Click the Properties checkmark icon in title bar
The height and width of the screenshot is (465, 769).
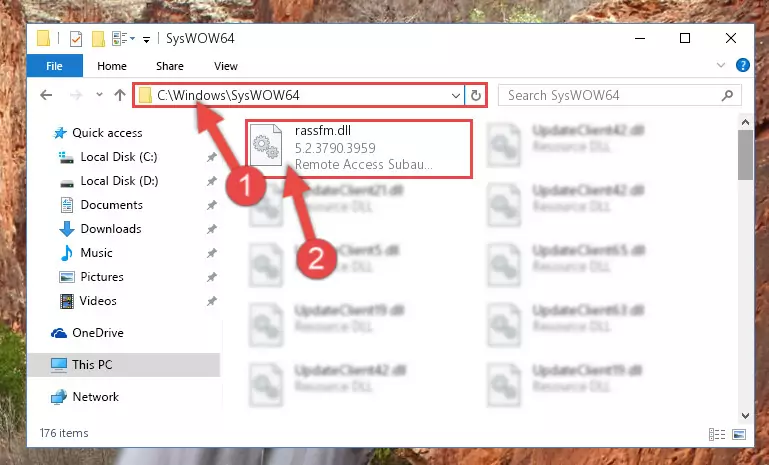76,38
